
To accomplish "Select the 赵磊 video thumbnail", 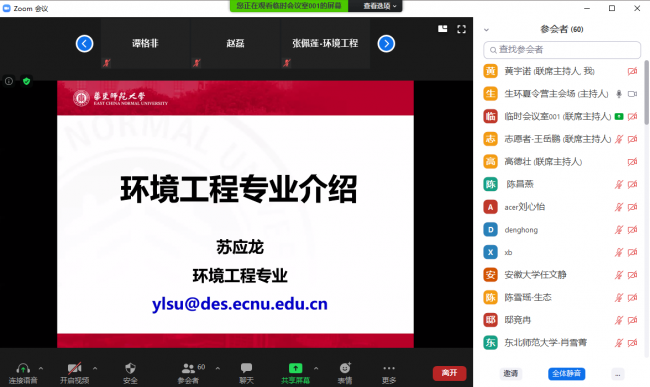I will pos(235,43).
